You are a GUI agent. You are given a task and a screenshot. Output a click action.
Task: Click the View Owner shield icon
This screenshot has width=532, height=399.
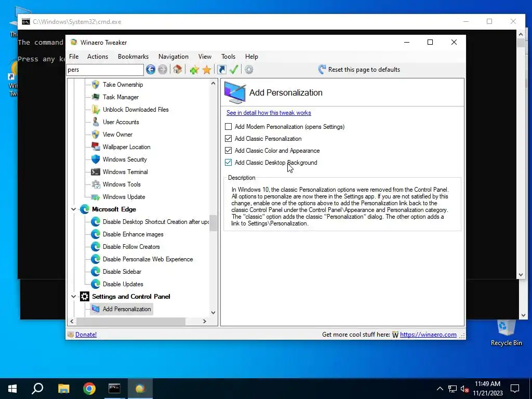pyautogui.click(x=96, y=135)
